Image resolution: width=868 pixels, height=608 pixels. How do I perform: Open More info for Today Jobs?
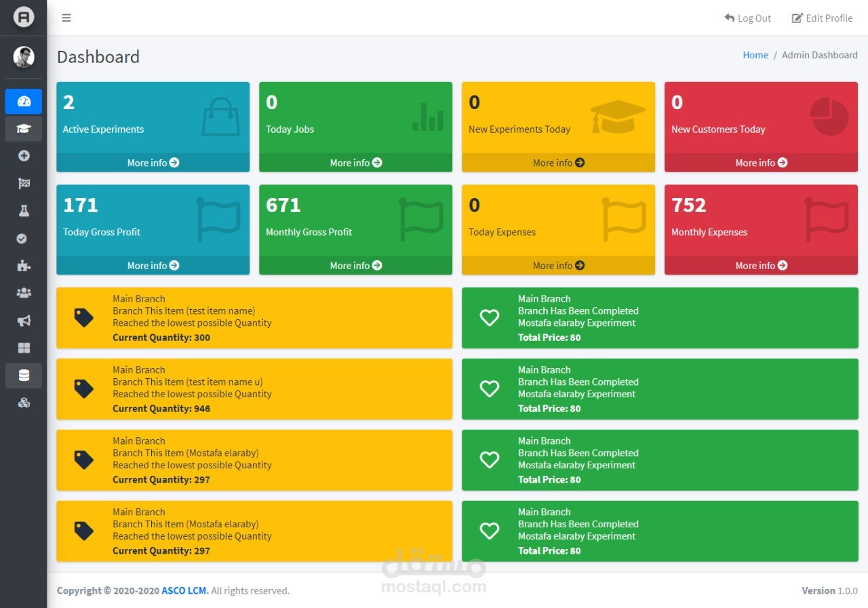click(355, 163)
